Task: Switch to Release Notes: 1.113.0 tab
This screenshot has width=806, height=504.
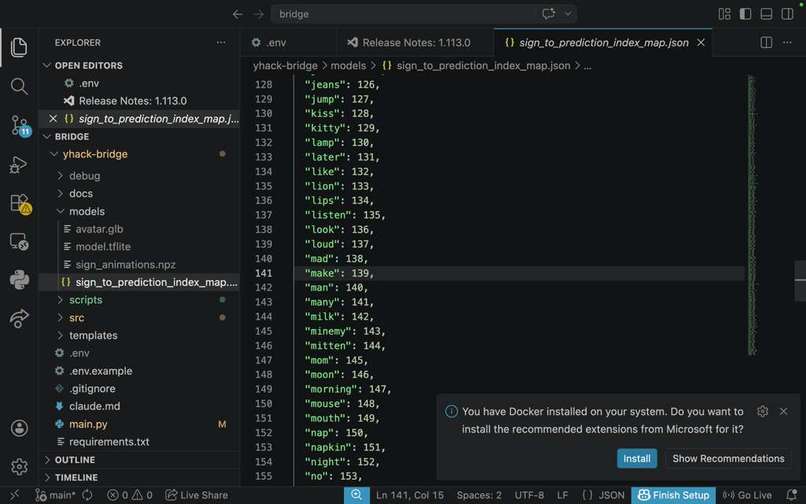Action: tap(415, 43)
